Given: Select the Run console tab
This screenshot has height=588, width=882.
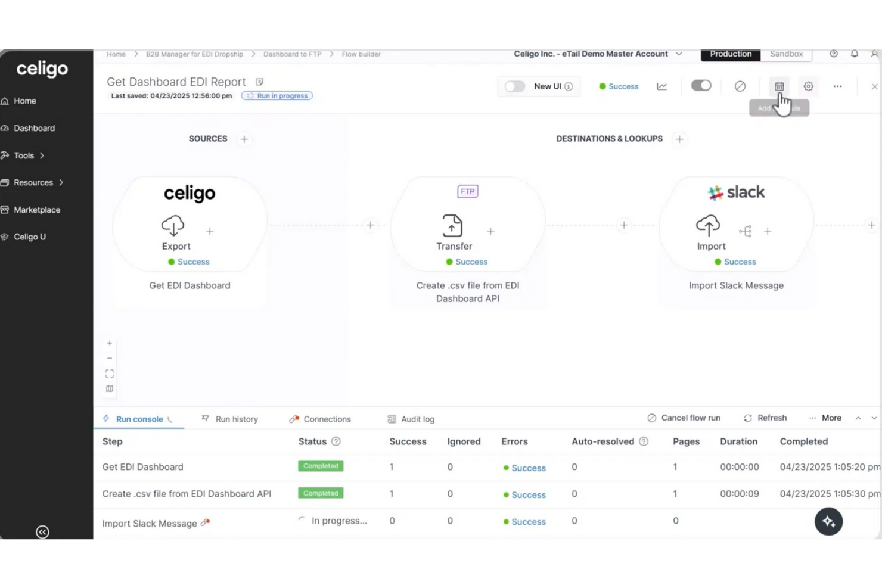Looking at the screenshot, I should 138,419.
